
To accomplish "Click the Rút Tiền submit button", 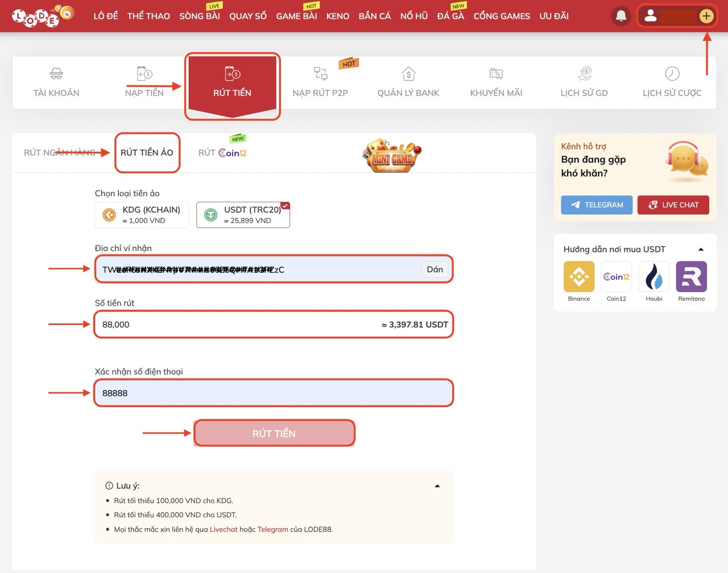I will point(274,433).
